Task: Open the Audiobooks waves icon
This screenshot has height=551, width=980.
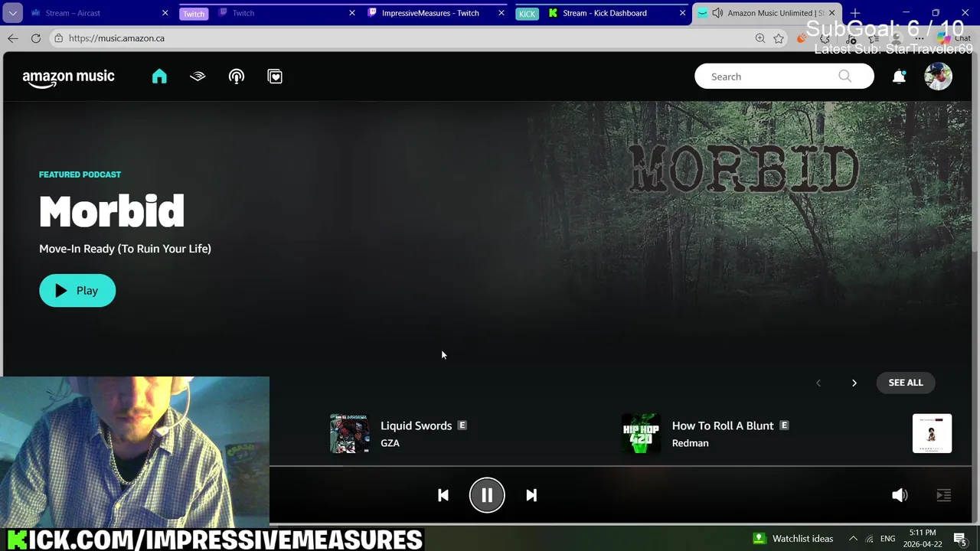Action: click(x=198, y=77)
